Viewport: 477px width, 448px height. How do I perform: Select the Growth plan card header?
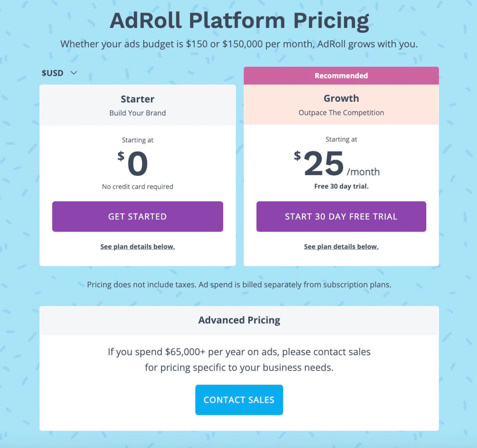(341, 98)
